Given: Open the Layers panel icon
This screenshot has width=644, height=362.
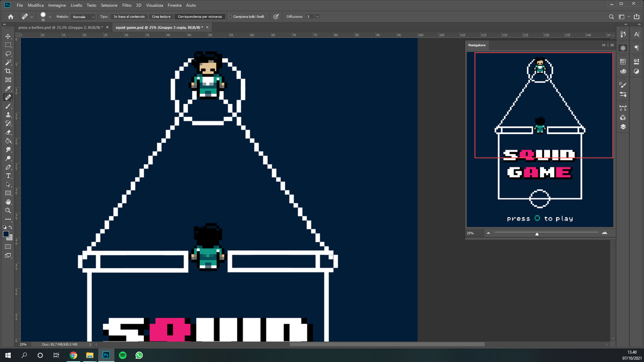Looking at the screenshot, I should pos(623,127).
